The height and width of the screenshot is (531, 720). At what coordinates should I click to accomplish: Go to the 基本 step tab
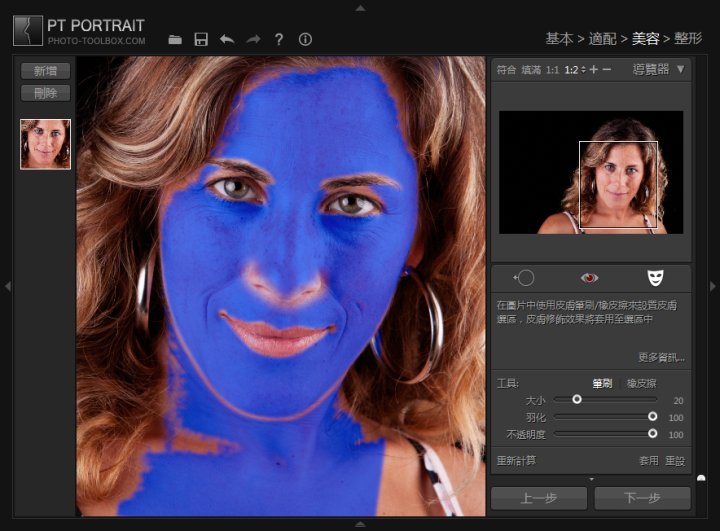click(x=558, y=39)
